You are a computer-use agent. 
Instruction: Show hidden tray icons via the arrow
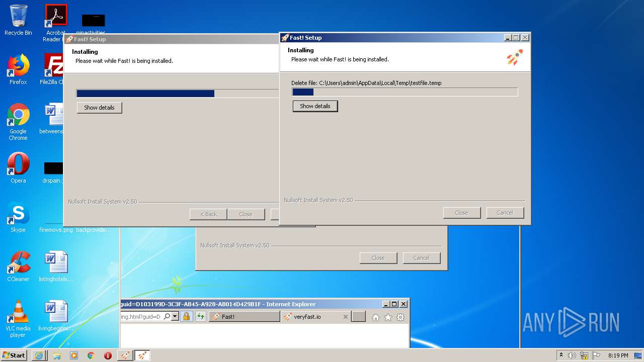(x=561, y=355)
